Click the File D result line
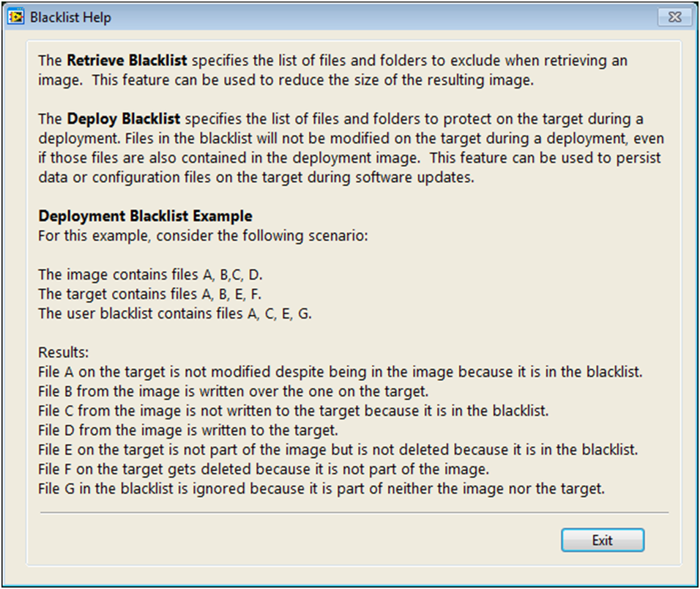This screenshot has height=589, width=700. [x=189, y=430]
